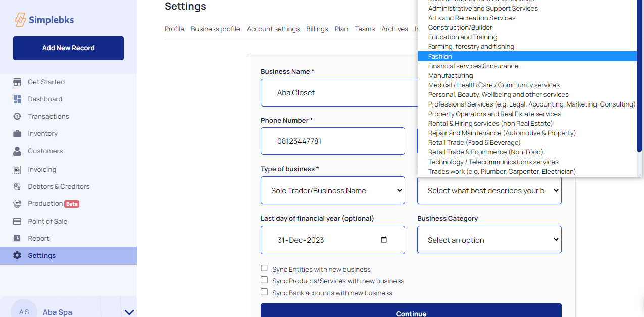644x317 pixels.
Task: Click the Transactions sidebar icon
Action: tap(17, 117)
